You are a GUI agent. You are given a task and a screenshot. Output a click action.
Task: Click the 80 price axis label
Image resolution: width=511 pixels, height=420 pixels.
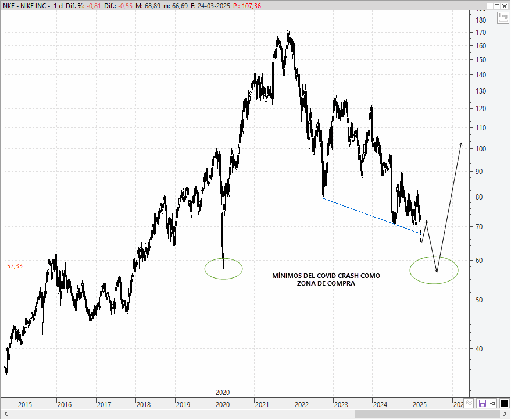(479, 197)
